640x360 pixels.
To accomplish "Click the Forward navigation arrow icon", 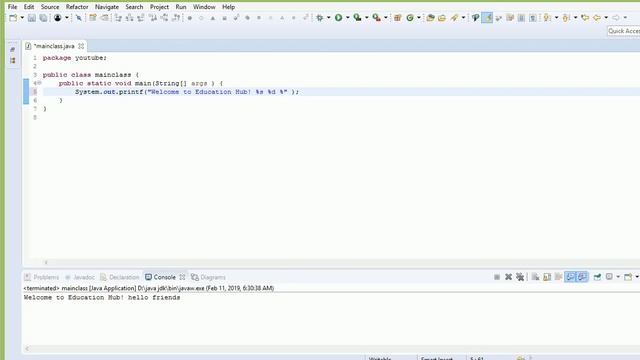I will pos(616,18).
